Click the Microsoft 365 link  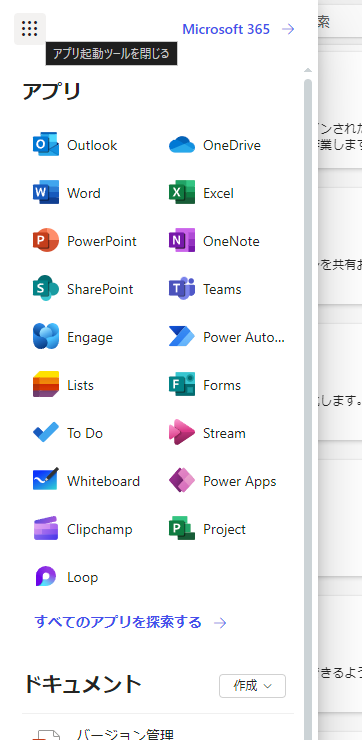pyautogui.click(x=226, y=29)
